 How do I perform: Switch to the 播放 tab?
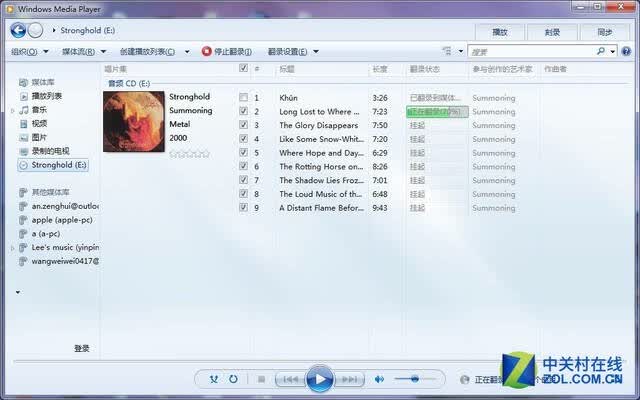(500, 32)
